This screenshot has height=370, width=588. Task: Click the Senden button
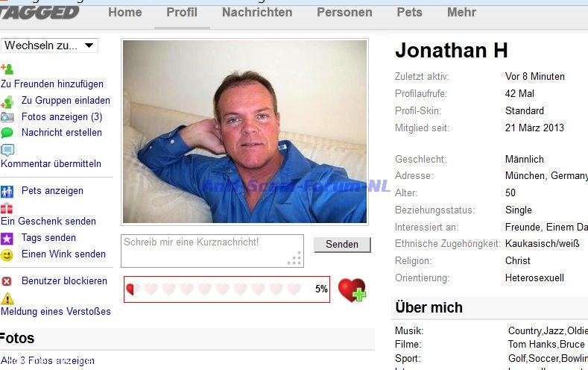click(342, 244)
